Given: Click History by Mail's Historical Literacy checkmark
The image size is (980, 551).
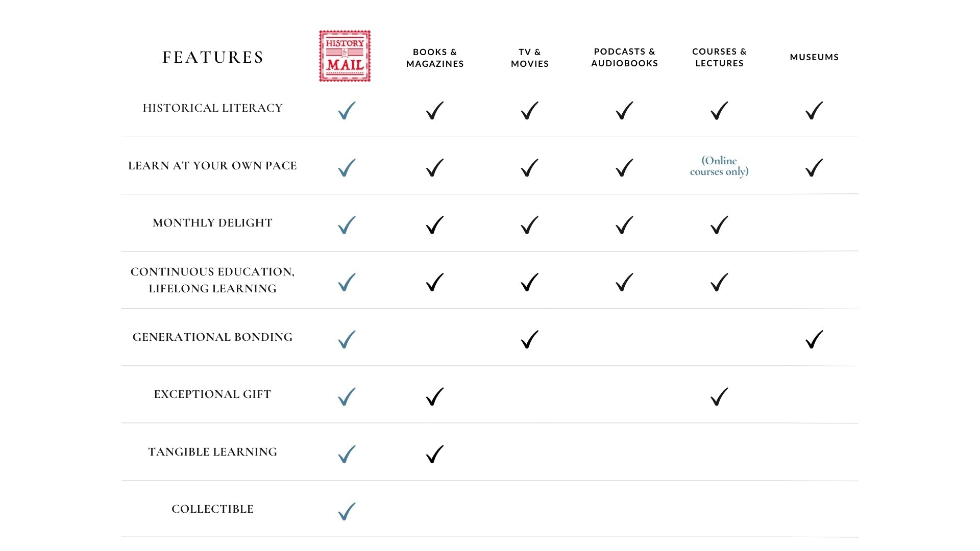Looking at the screenshot, I should pos(347,110).
